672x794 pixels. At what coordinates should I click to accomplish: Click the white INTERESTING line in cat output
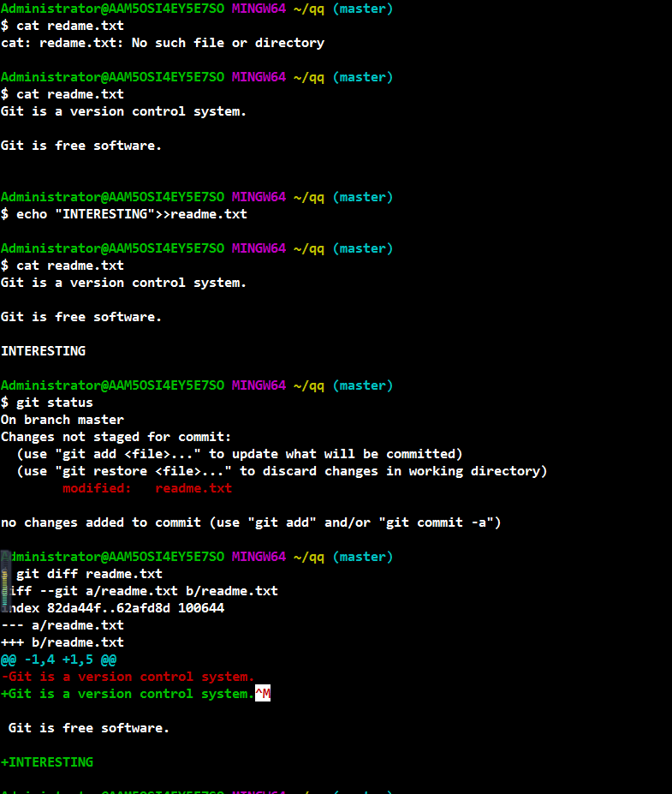pyautogui.click(x=44, y=351)
